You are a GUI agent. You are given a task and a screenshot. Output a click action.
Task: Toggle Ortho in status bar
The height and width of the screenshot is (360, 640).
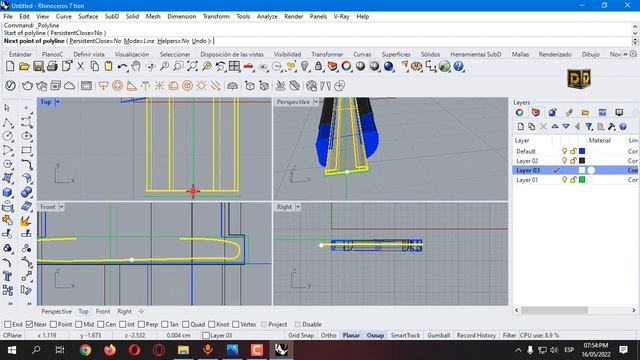coord(329,335)
